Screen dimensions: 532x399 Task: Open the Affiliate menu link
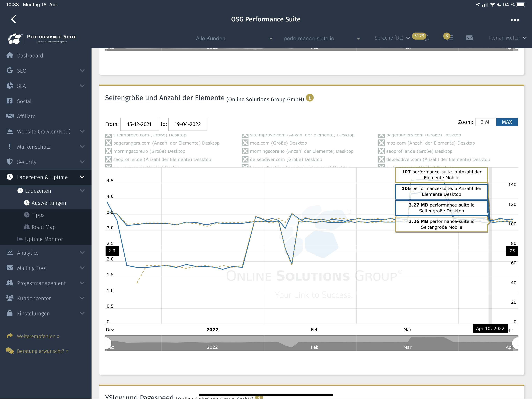click(x=26, y=116)
